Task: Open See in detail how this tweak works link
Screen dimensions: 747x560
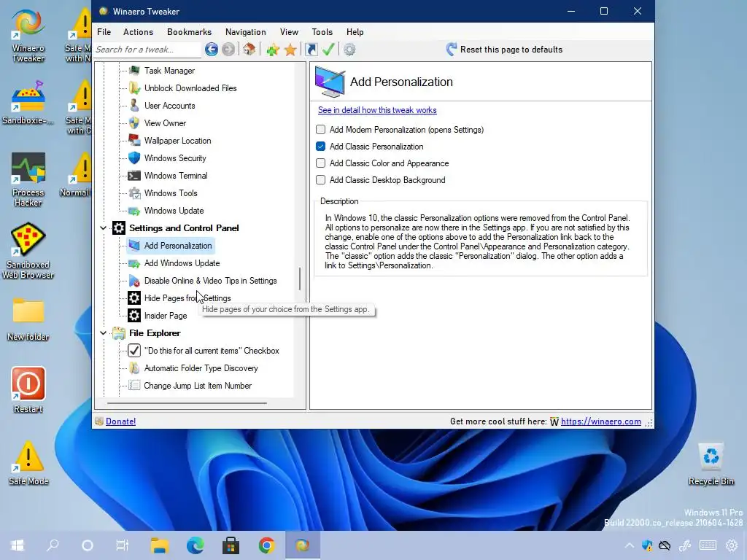Action: tap(377, 110)
